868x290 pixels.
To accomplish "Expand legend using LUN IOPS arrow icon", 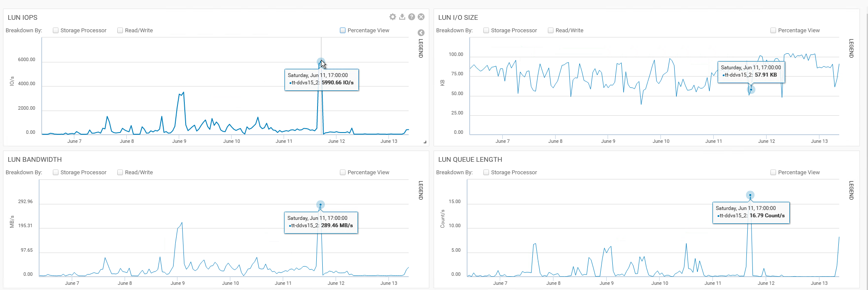I will click(x=421, y=33).
